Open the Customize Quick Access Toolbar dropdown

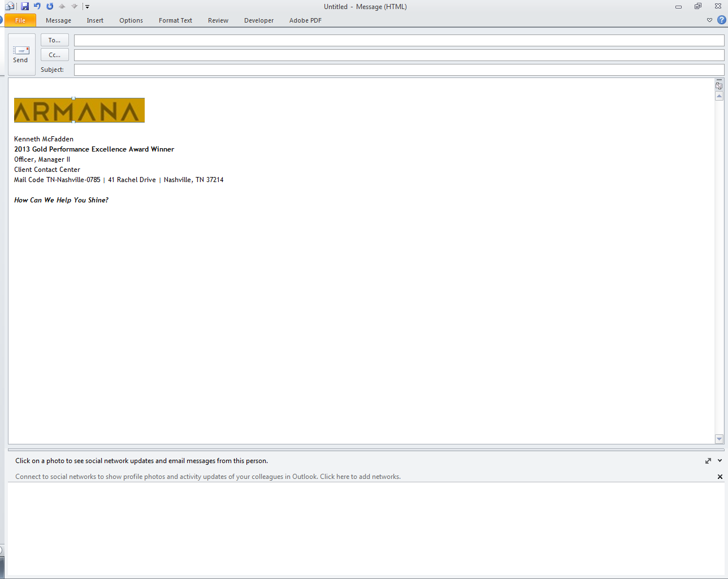tap(87, 7)
